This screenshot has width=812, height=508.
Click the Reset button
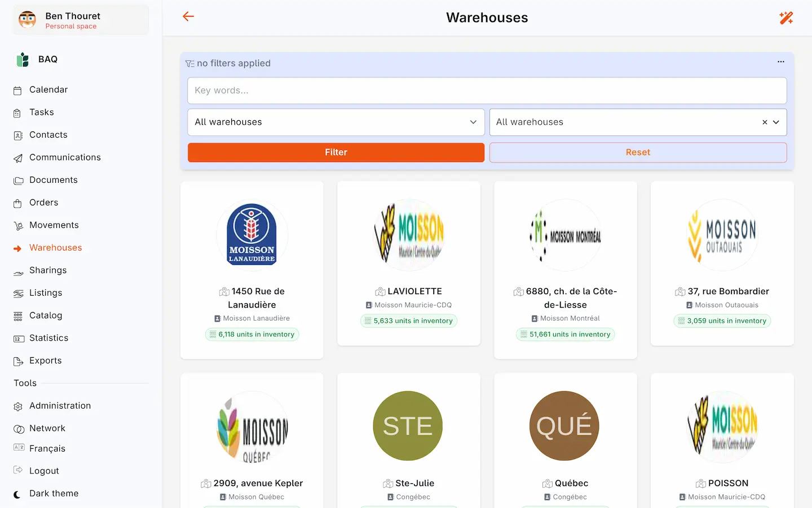tap(638, 152)
